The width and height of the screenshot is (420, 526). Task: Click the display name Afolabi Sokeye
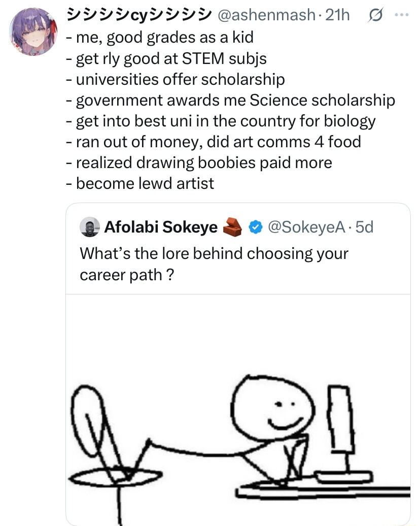[x=160, y=227]
